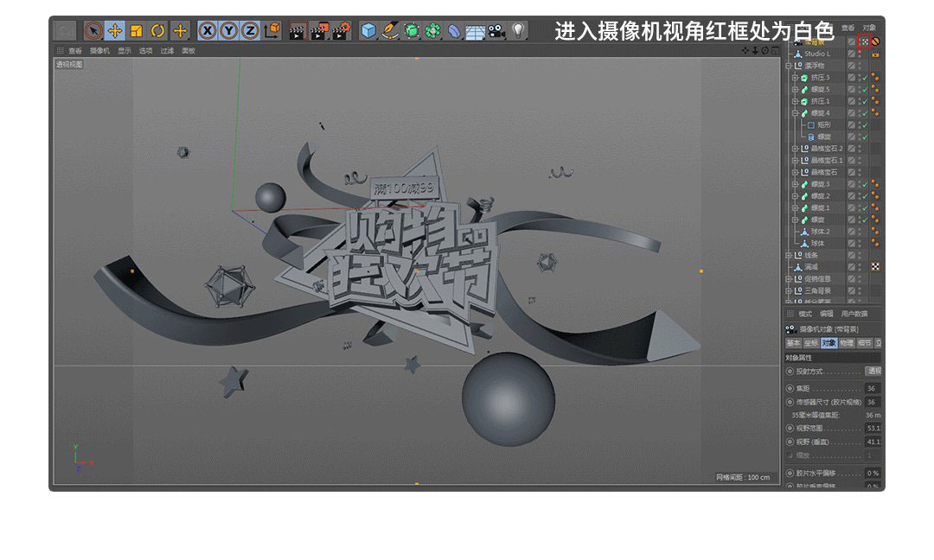Switch to 细节 attribute tab
934x560 pixels.
pos(864,343)
